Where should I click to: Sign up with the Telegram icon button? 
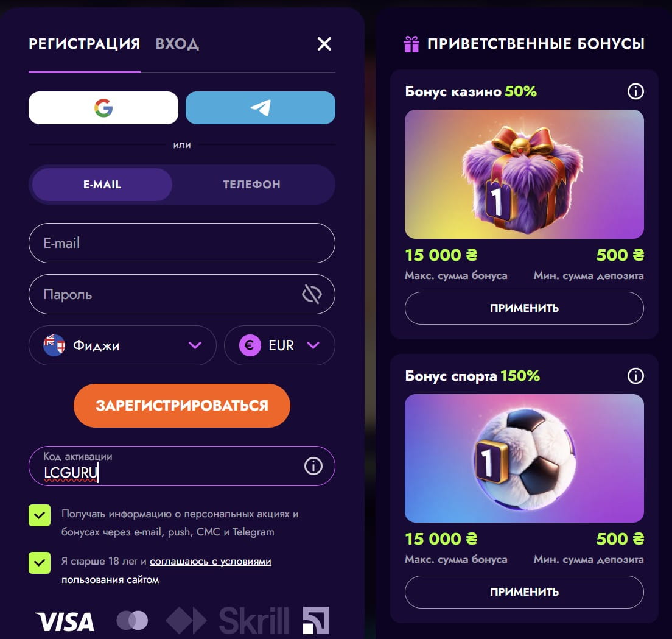(260, 108)
